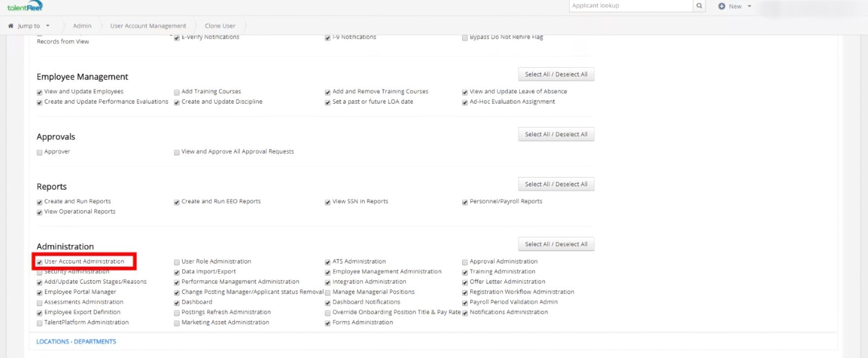This screenshot has width=868, height=358.
Task: Toggle Set a past or future LOA date
Action: pos(328,103)
